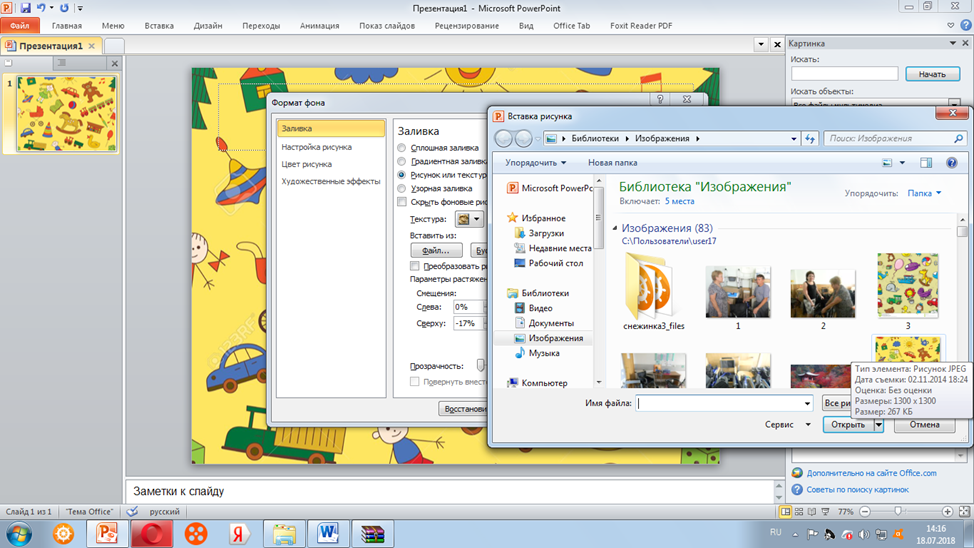This screenshot has height=548, width=974.
Task: Select the 'Изображения' library in sidebar
Action: (556, 338)
